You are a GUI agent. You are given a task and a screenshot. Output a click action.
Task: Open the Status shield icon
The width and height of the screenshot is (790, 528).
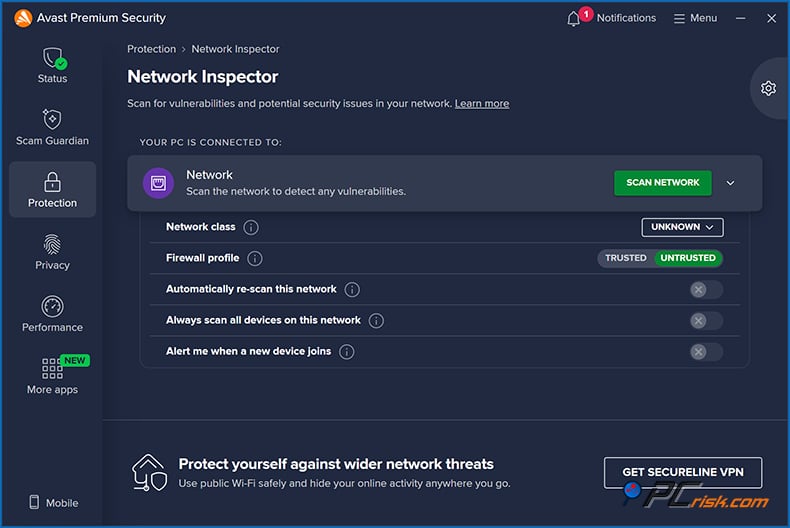52,60
